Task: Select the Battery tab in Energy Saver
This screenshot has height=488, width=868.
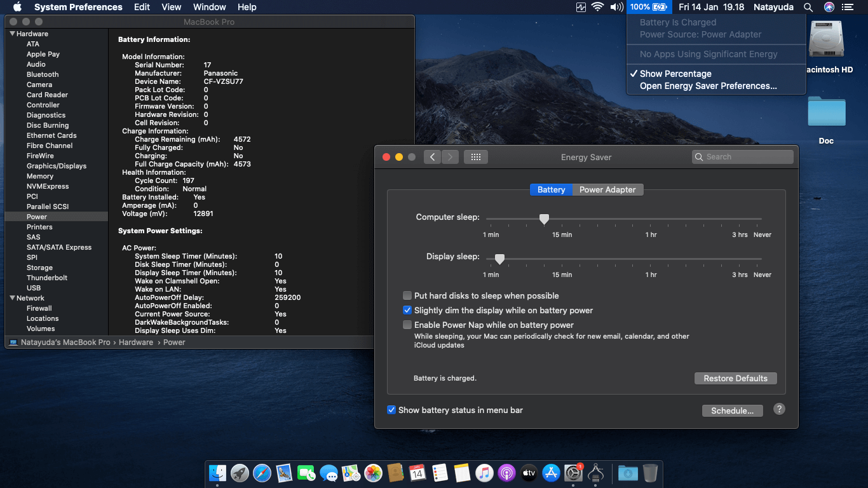Action: [x=551, y=189]
